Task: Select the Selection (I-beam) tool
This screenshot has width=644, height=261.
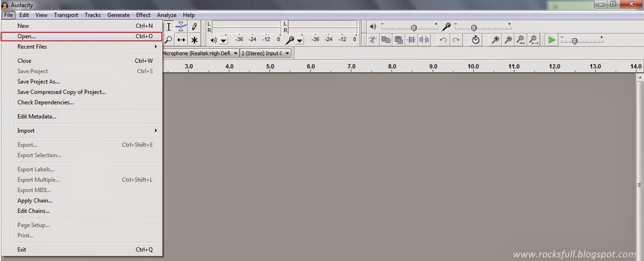Action: point(168,27)
